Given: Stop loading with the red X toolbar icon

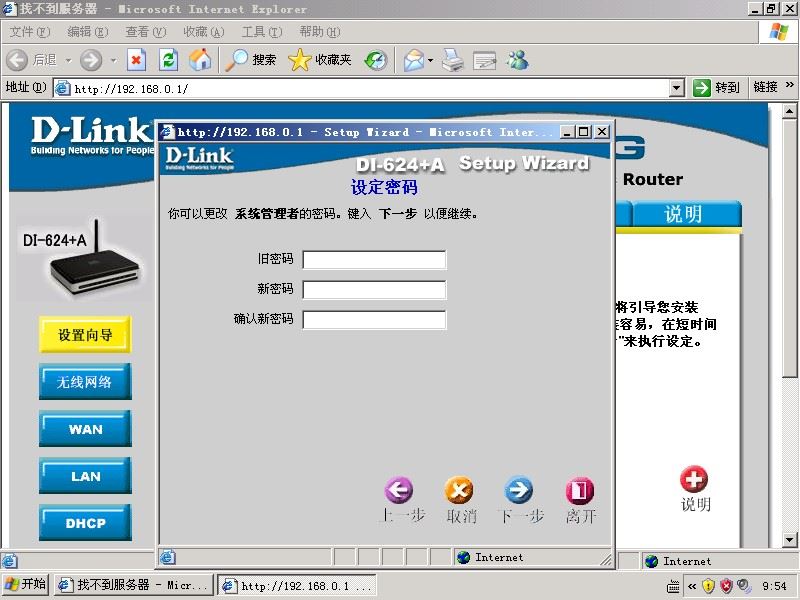Looking at the screenshot, I should [136, 60].
